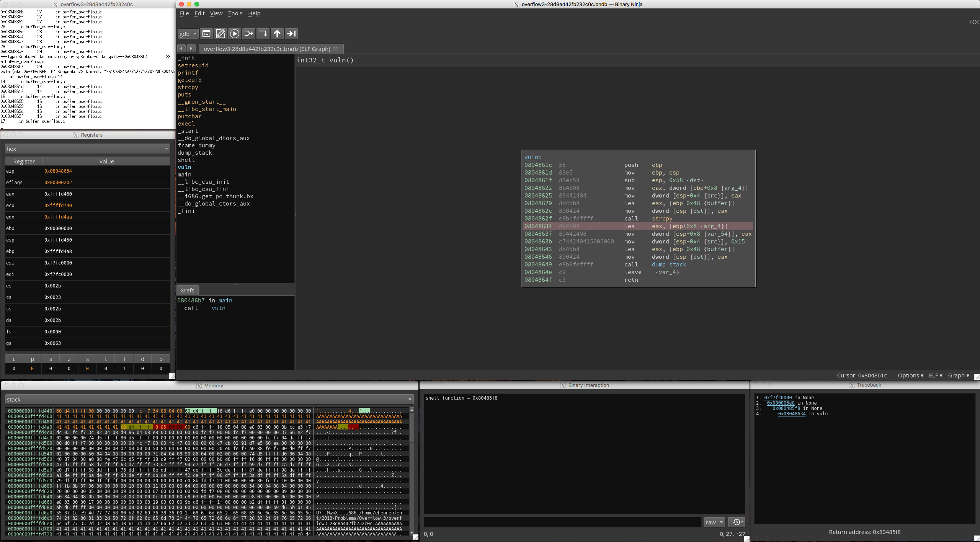Select the strcpy function in list

point(188,87)
